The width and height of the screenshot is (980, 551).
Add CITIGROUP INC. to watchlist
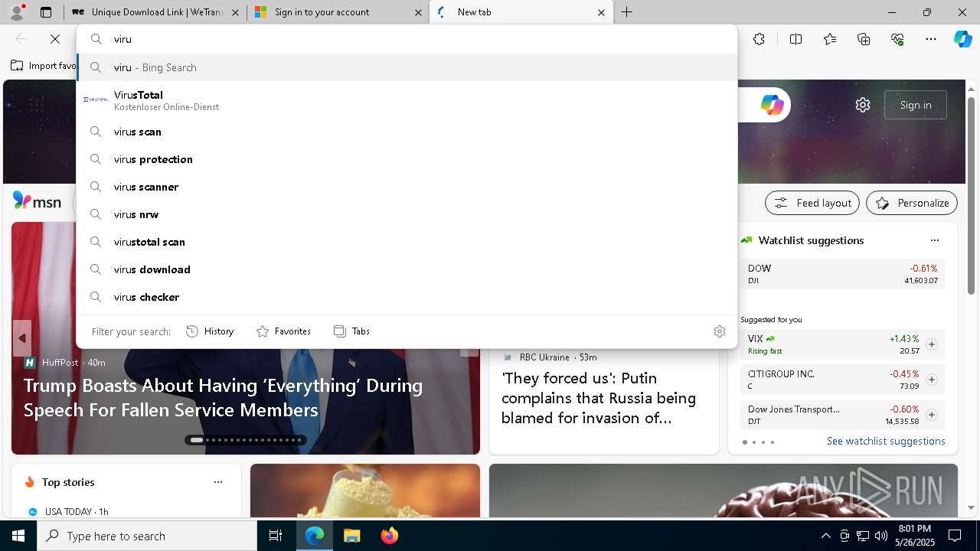point(931,380)
